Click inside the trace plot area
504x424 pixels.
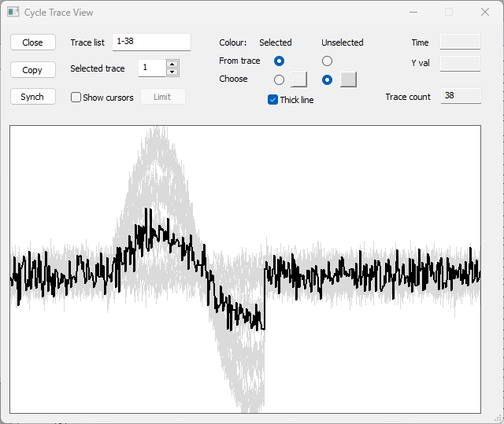coord(245,269)
